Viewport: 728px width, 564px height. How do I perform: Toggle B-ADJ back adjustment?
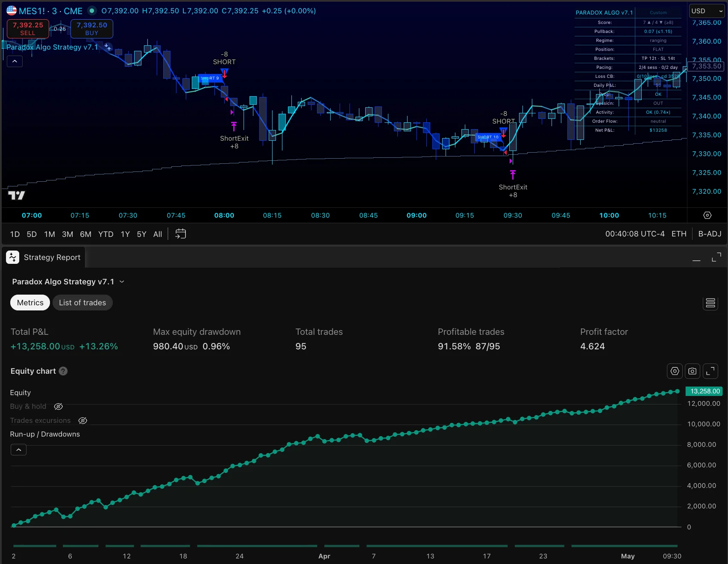point(710,234)
